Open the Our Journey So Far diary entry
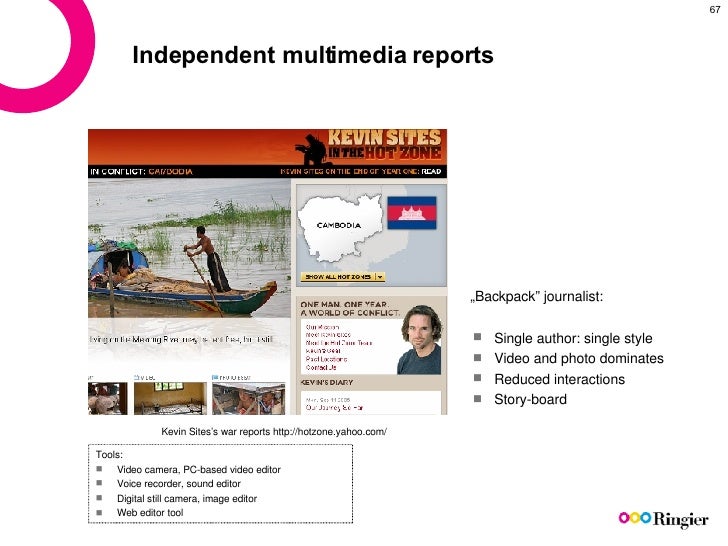Viewport: 728px width, 546px height. 334,408
